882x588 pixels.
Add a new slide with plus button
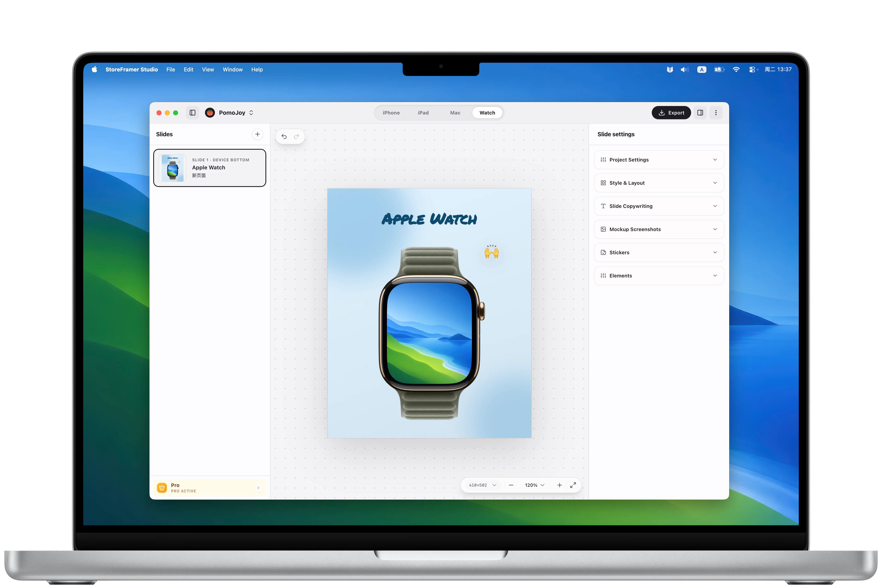257,134
